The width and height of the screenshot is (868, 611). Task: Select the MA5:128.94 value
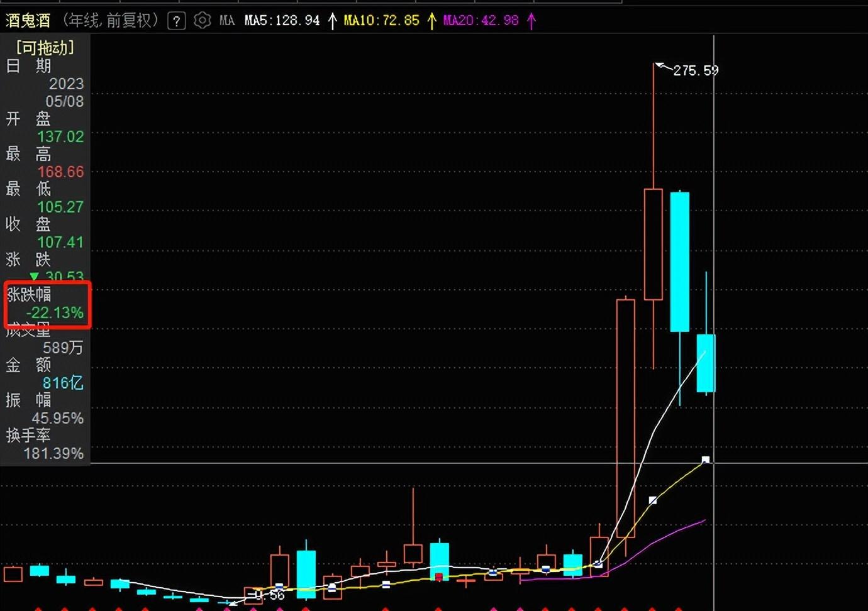(282, 21)
